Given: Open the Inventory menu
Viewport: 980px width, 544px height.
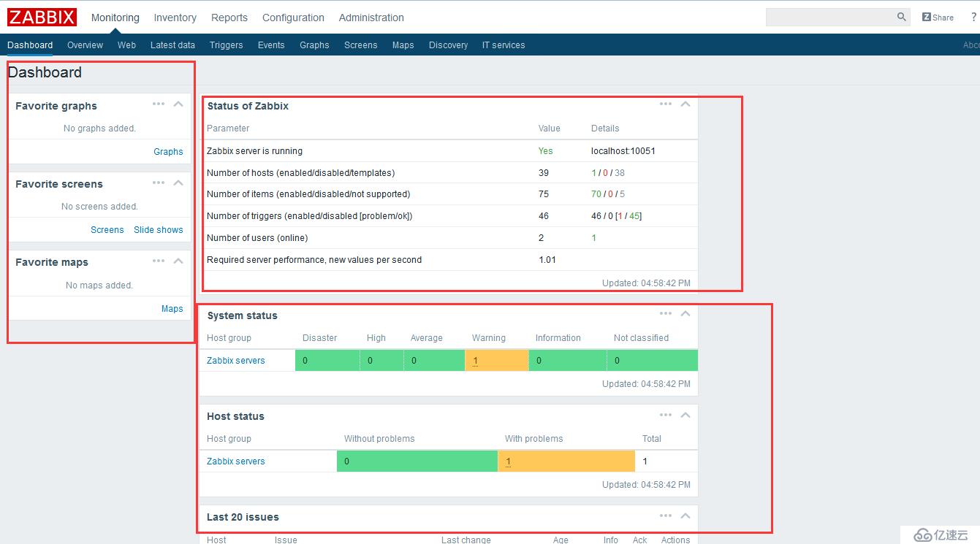Looking at the screenshot, I should [175, 18].
